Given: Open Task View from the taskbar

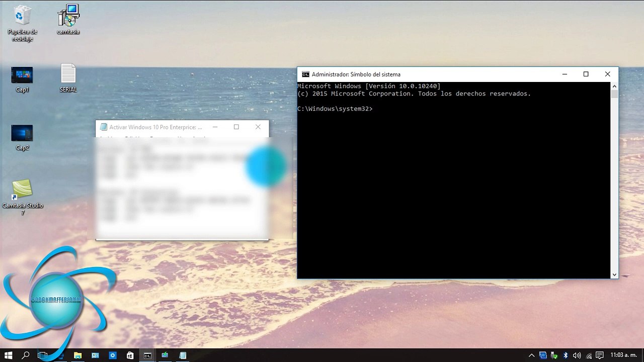Looking at the screenshot, I should (43, 355).
